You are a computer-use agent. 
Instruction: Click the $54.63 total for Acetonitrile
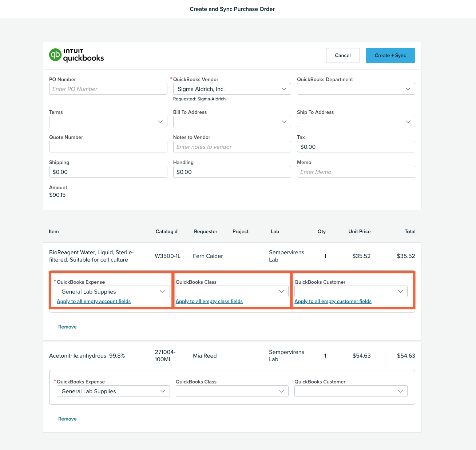tap(406, 356)
